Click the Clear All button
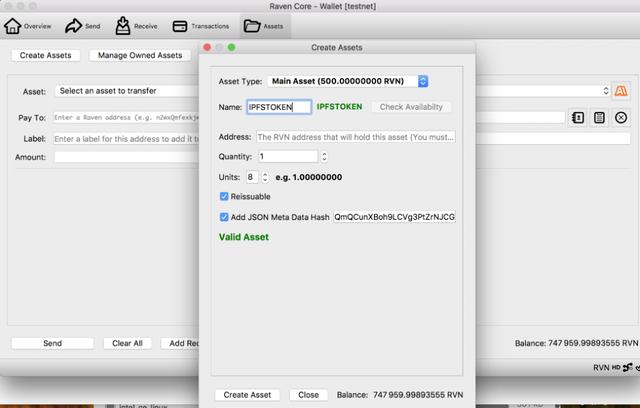The image size is (640, 408). tap(127, 344)
